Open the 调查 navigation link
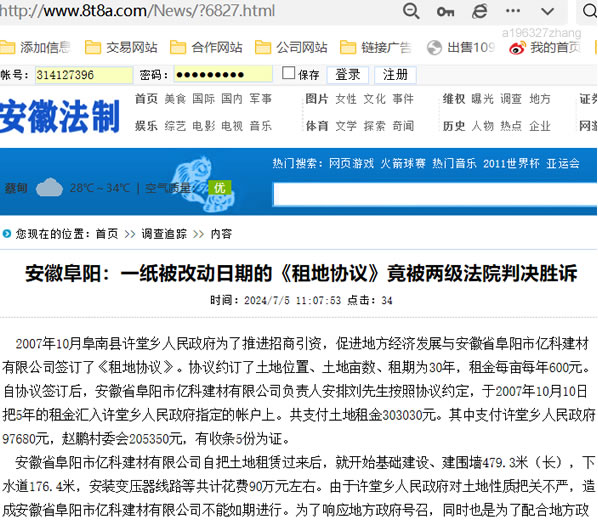This screenshot has width=598, height=520. pyautogui.click(x=511, y=99)
